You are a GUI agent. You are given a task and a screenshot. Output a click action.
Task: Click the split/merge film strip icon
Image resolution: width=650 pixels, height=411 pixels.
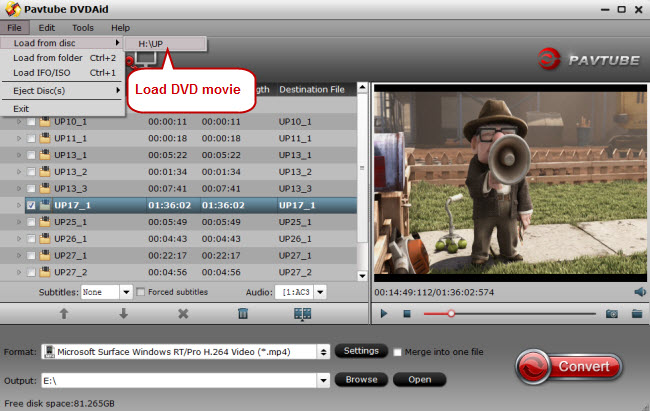coord(303,314)
